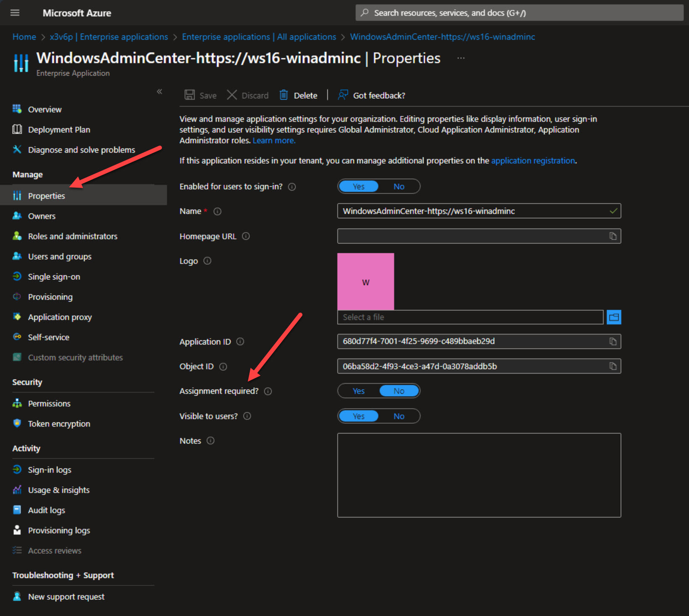Open the ellipsis menu beside Properties title
Image resolution: width=689 pixels, height=616 pixels.
click(x=461, y=58)
